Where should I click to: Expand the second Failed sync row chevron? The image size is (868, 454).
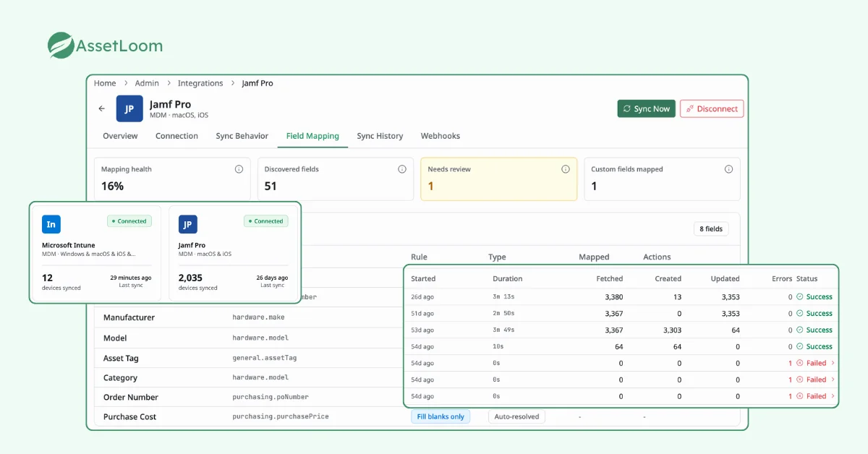pos(833,380)
